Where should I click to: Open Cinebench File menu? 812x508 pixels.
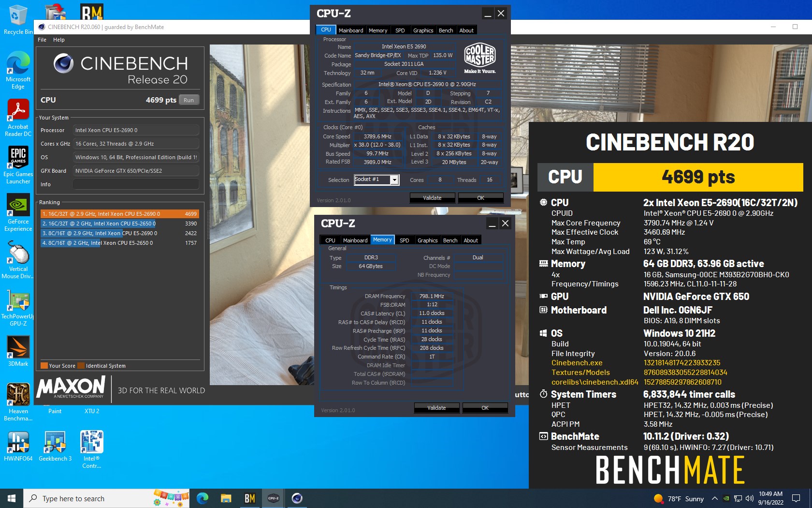42,40
